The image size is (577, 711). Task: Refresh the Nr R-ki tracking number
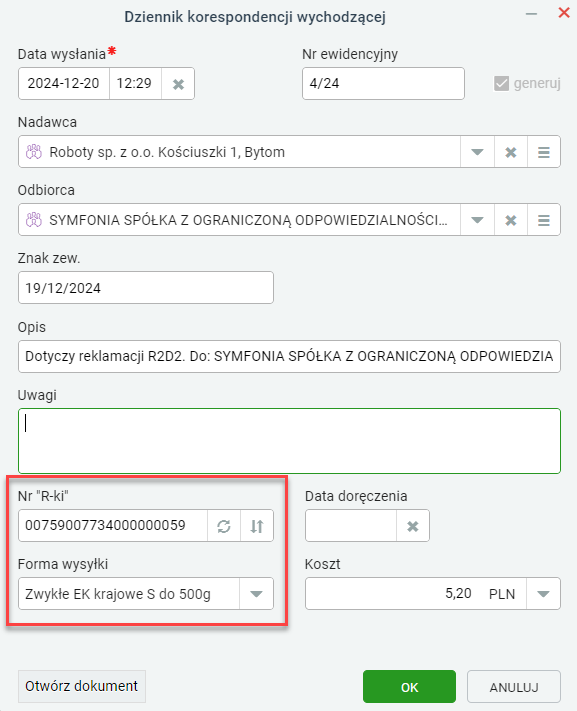[224, 526]
